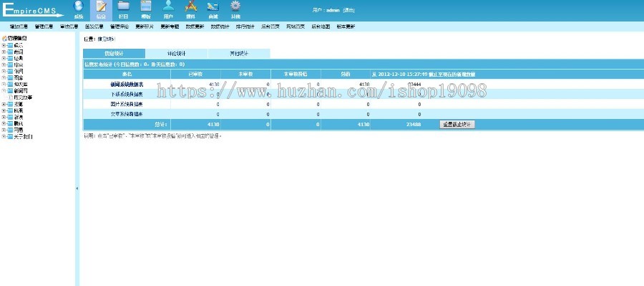Open the 新闻系统数据表 row name
644x286 pixels.
point(127,84)
